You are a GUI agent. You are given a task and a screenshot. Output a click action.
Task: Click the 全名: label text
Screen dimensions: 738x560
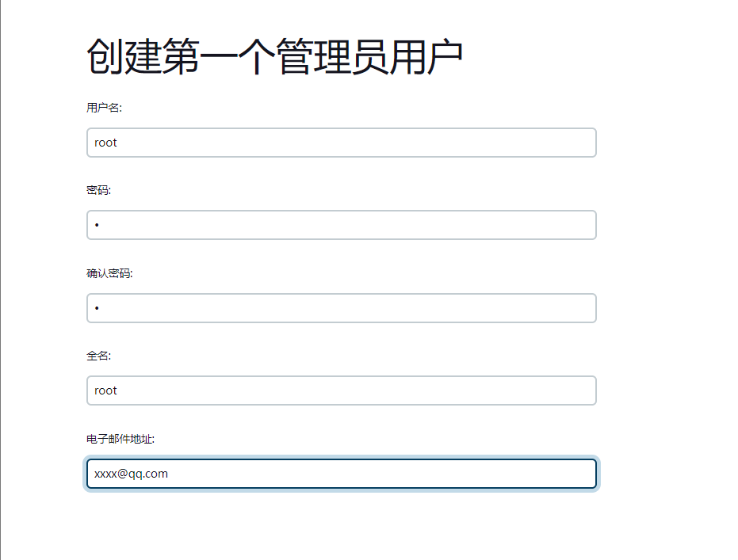coord(98,356)
